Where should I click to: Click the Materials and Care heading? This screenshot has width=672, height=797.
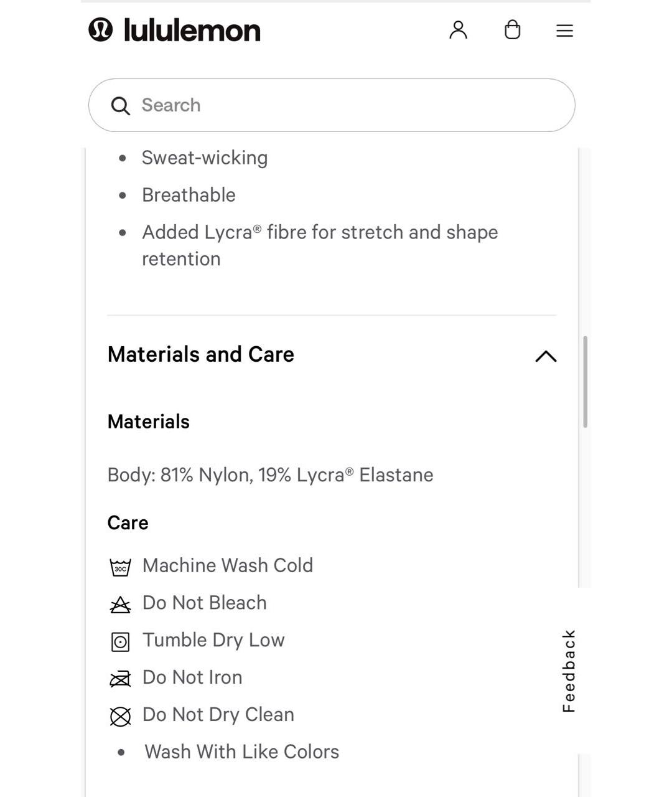point(200,354)
